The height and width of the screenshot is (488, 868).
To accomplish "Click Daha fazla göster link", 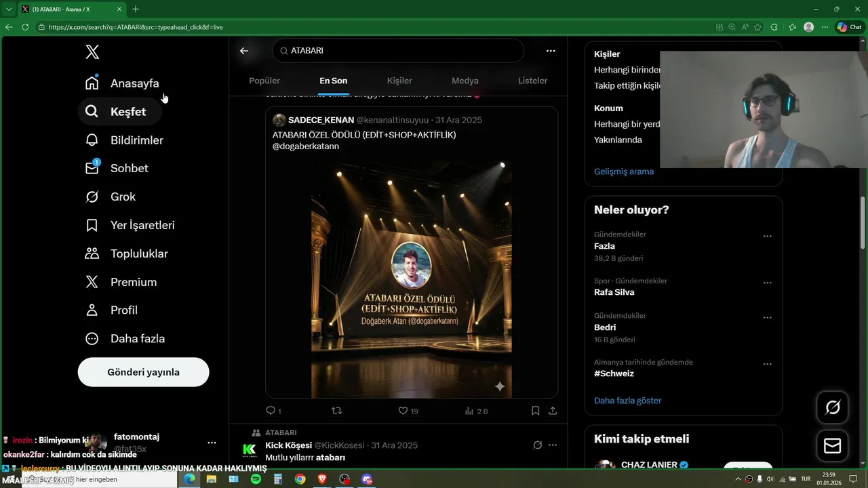I will (628, 401).
